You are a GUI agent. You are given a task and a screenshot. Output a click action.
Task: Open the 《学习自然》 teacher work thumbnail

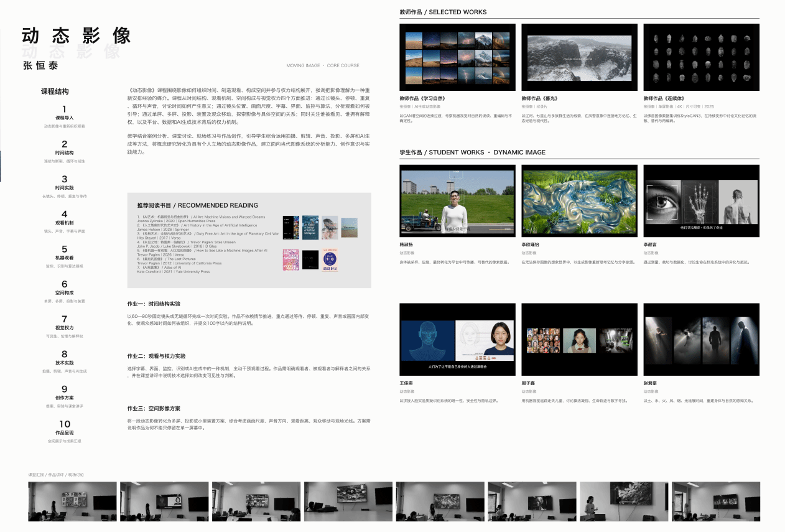(457, 57)
